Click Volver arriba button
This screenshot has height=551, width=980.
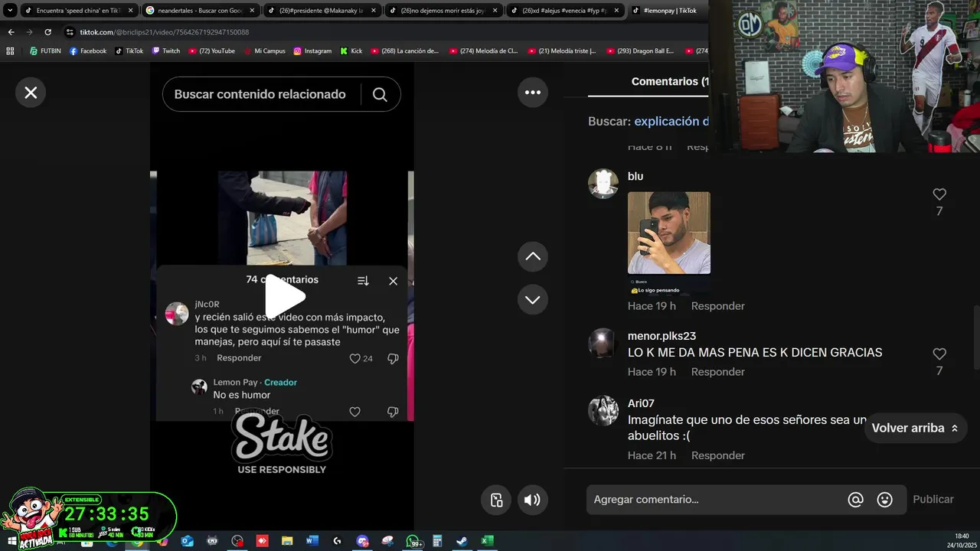(915, 428)
